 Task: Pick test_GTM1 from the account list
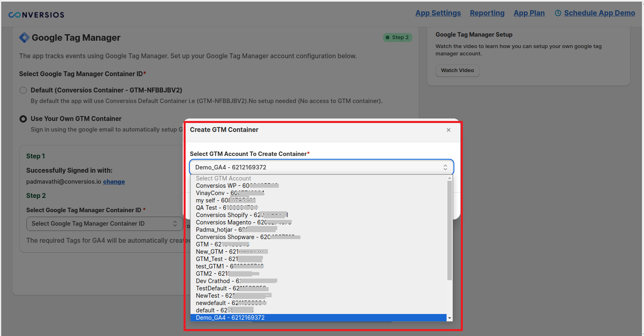pos(319,266)
